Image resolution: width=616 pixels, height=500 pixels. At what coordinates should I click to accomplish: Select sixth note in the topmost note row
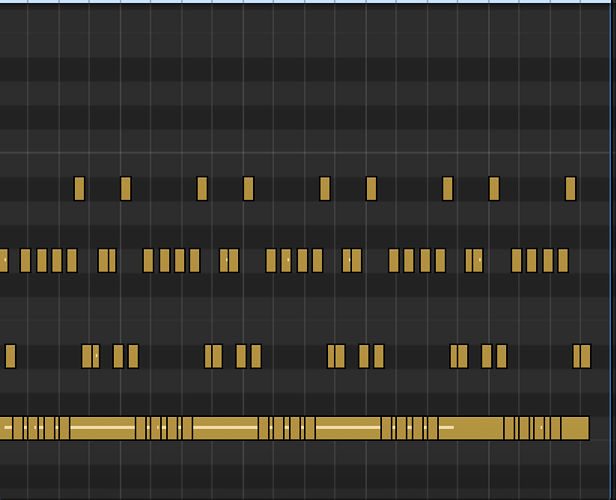(x=371, y=189)
